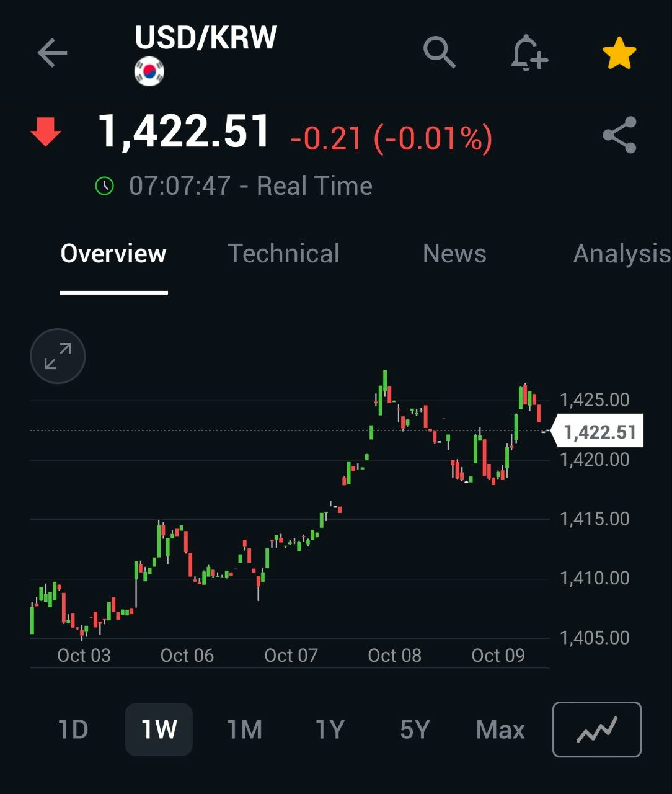Select the 1Y chart range
This screenshot has width=672, height=794.
point(329,729)
